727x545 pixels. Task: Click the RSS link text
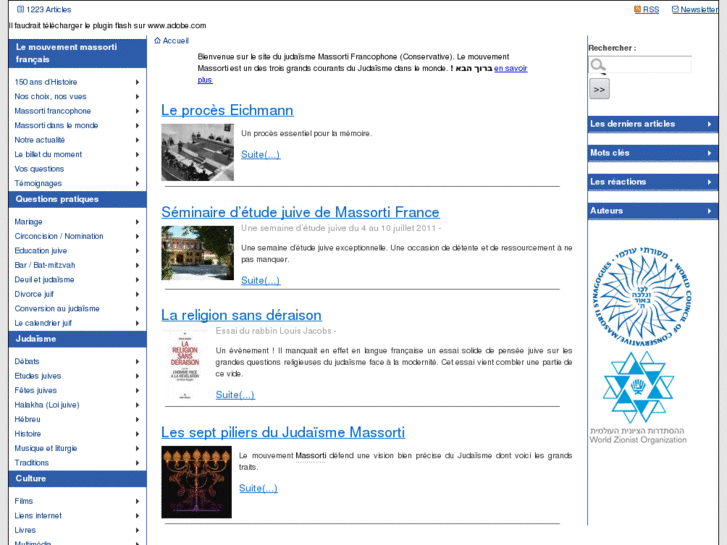pyautogui.click(x=650, y=10)
